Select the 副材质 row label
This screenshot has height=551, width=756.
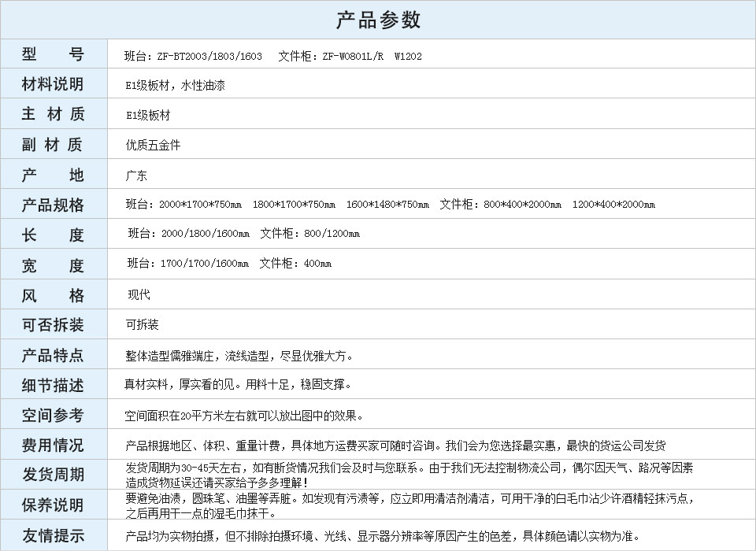point(53,144)
